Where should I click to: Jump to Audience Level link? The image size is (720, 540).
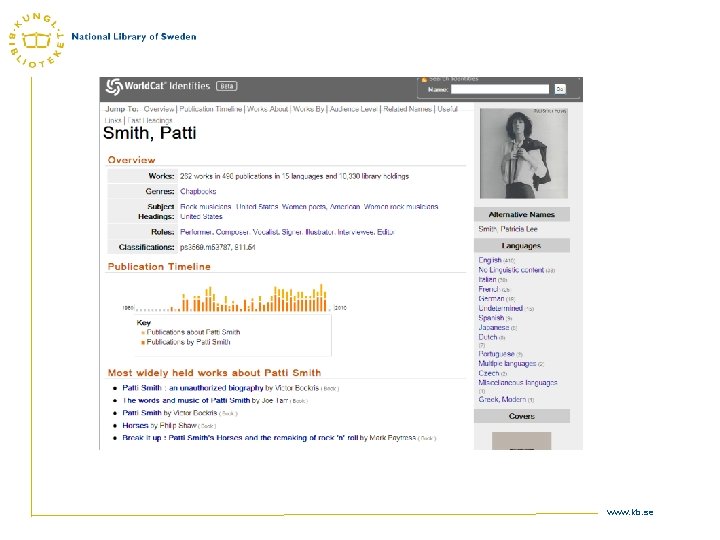(353, 109)
